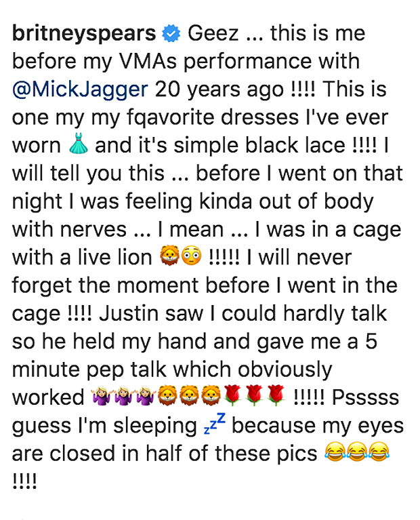Open the @MickJagger mention
Viewport: 420px width, 520px height.
[80, 90]
